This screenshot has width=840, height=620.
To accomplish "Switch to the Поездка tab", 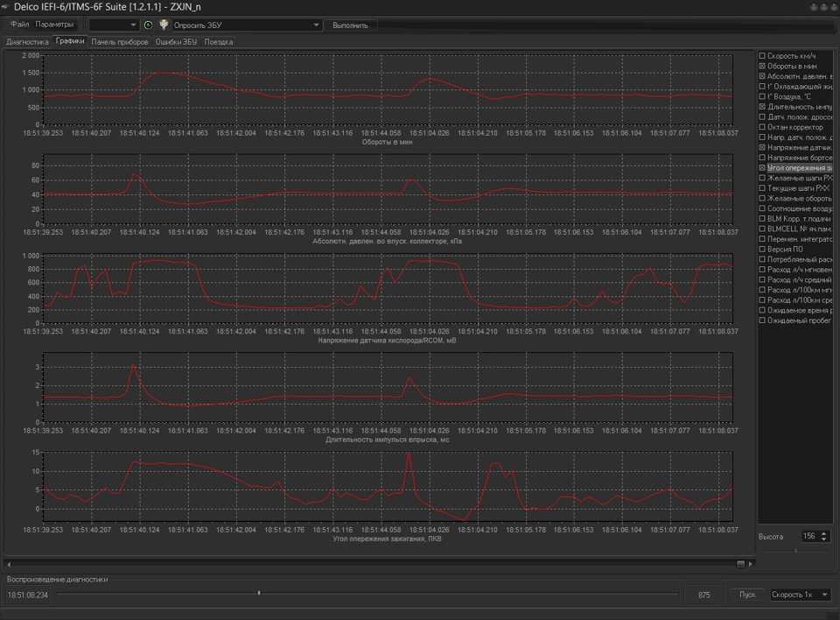I will (x=218, y=42).
